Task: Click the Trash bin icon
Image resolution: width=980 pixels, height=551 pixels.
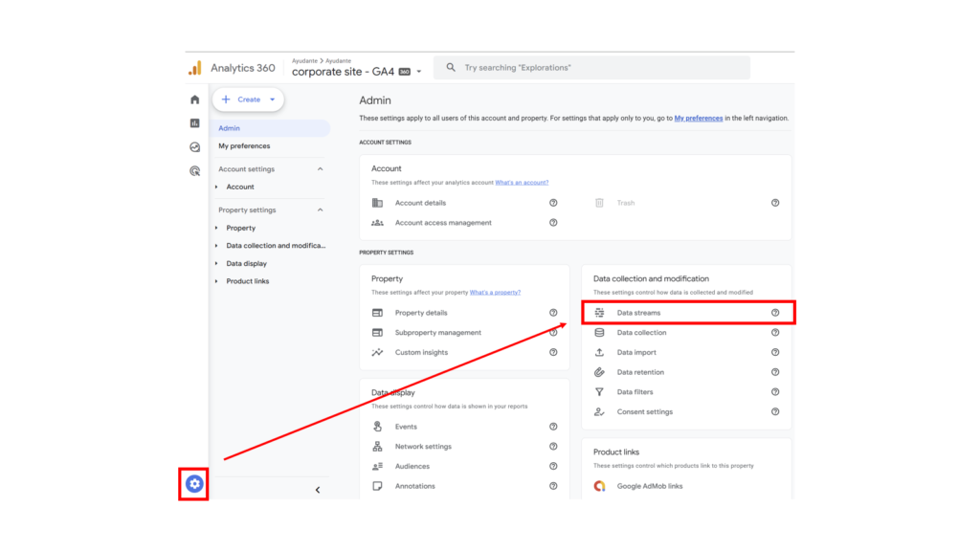Action: 599,203
